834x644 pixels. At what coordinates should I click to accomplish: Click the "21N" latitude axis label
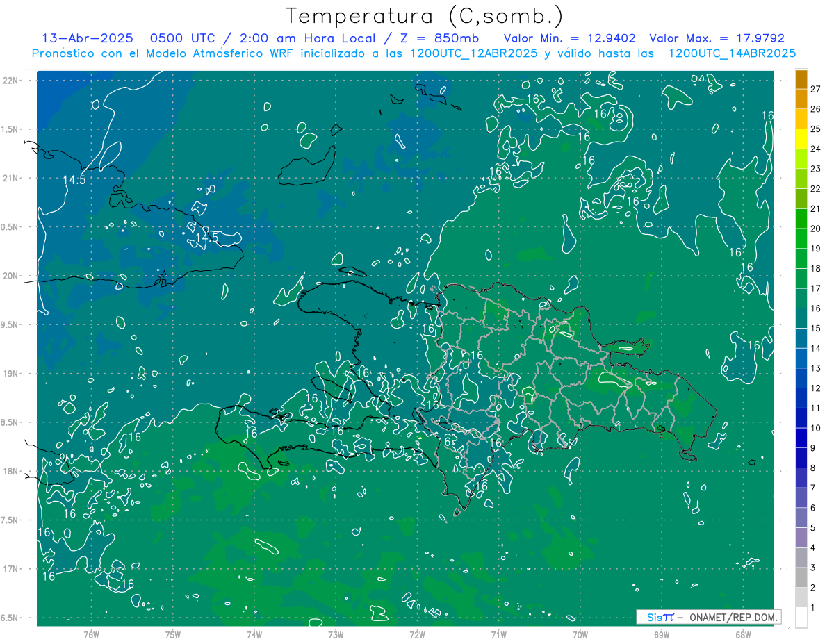point(10,179)
